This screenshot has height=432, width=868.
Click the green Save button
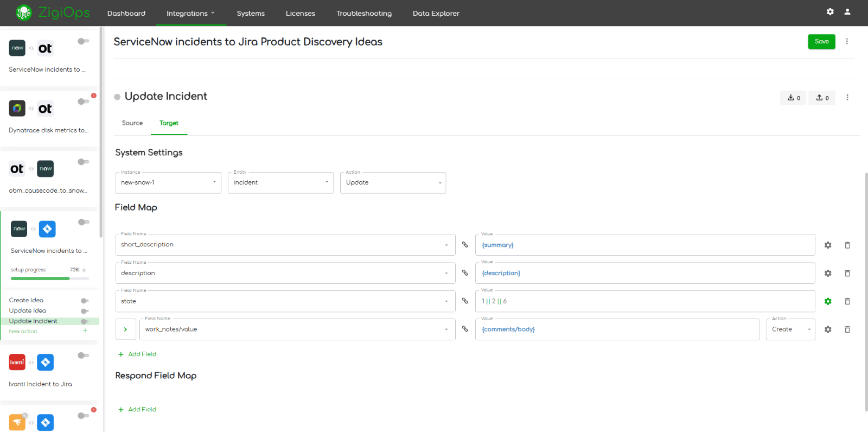(821, 41)
